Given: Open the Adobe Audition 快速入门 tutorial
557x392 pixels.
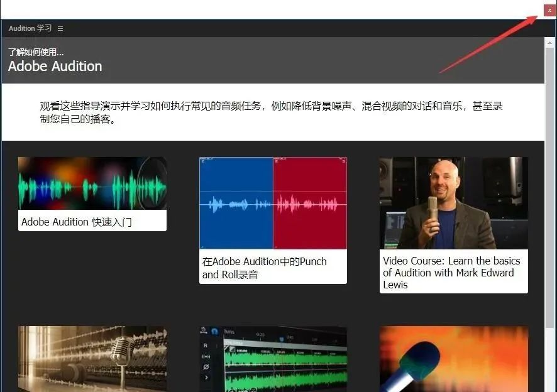Looking at the screenshot, I should click(x=92, y=183).
